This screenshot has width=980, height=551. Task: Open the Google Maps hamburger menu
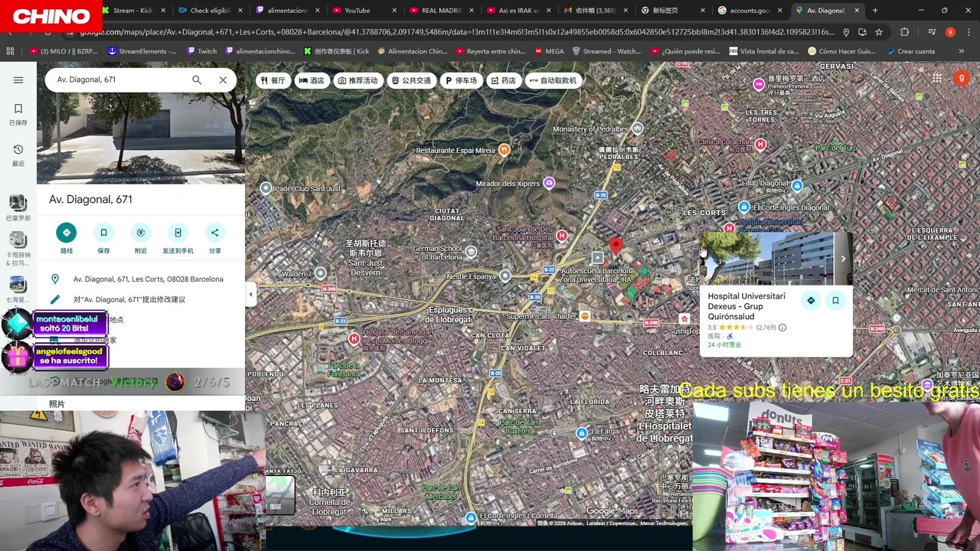point(18,80)
